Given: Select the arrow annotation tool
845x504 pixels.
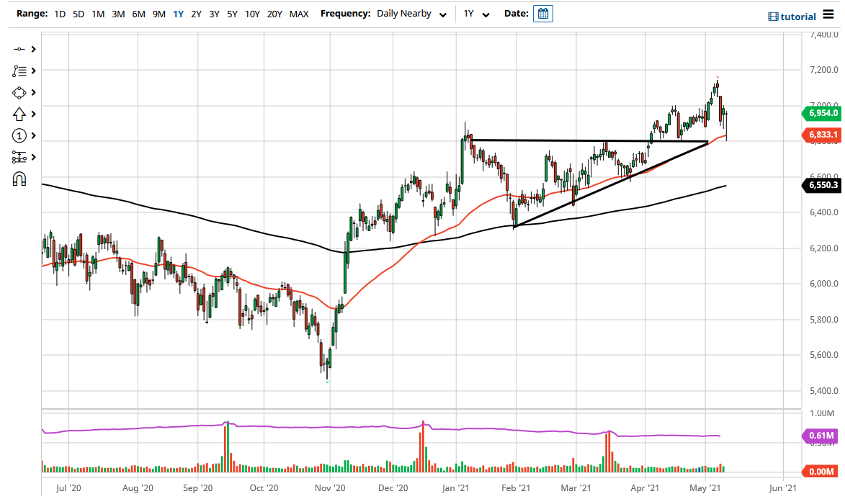Looking at the screenshot, I should pyautogui.click(x=19, y=114).
